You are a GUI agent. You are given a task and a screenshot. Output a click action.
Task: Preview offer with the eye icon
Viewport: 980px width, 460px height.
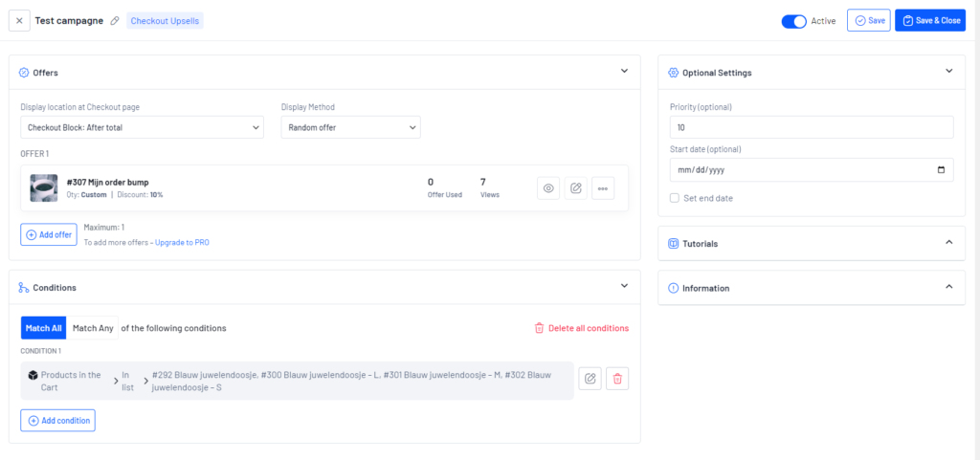point(548,188)
